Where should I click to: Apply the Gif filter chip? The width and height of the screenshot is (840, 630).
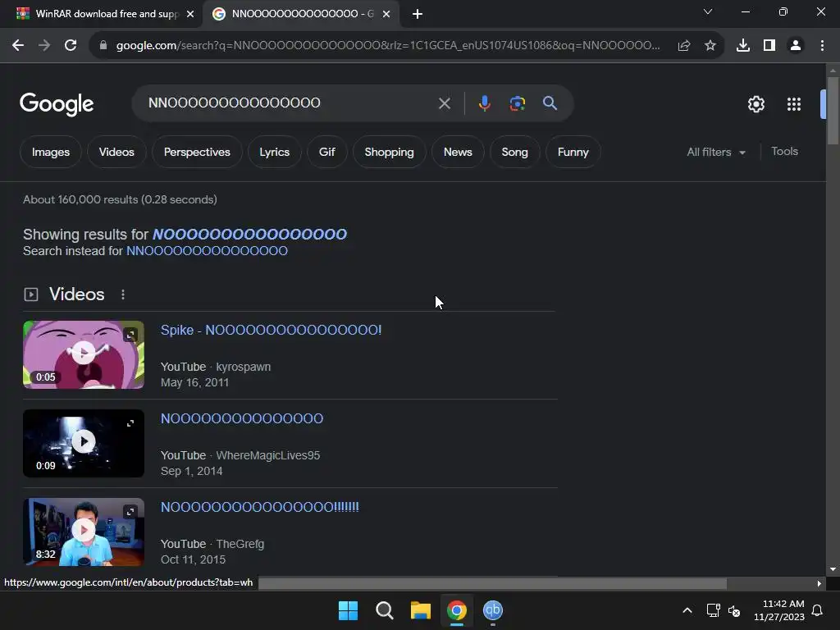click(326, 152)
